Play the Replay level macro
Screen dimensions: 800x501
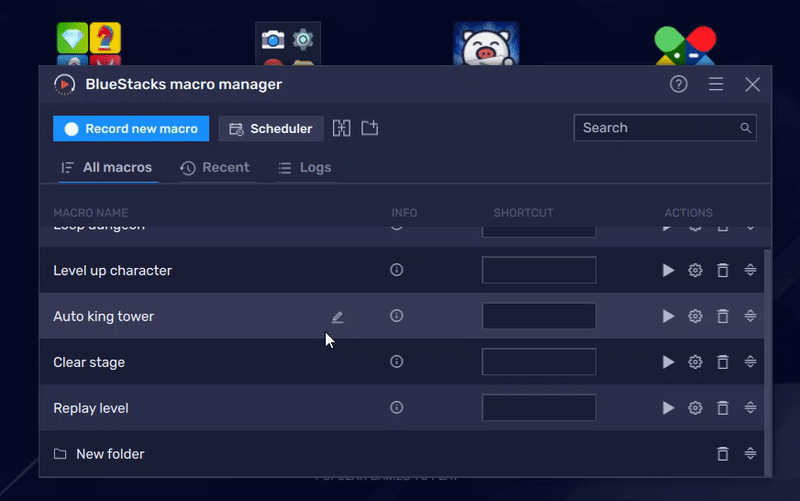[668, 408]
